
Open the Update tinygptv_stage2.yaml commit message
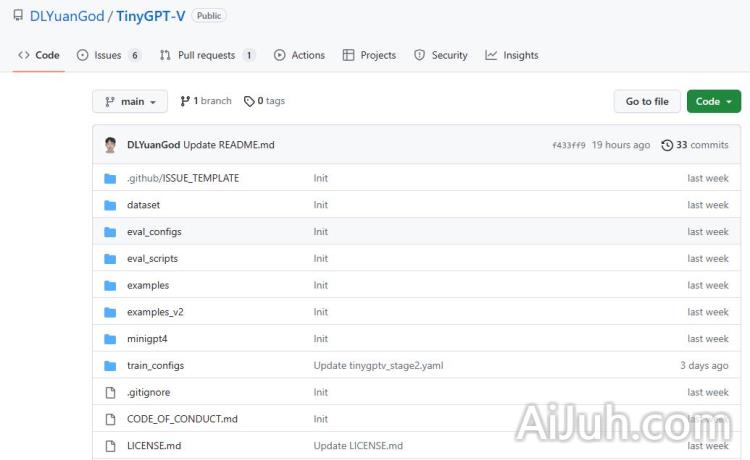click(378, 366)
